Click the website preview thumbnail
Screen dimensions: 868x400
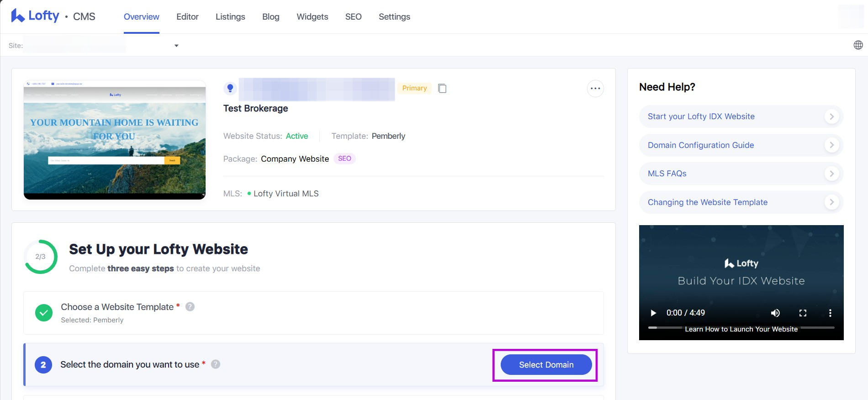(115, 140)
